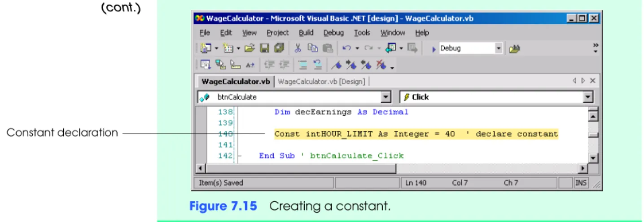644x222 pixels.
Task: Open the Debug menu
Action: pyautogui.click(x=333, y=33)
